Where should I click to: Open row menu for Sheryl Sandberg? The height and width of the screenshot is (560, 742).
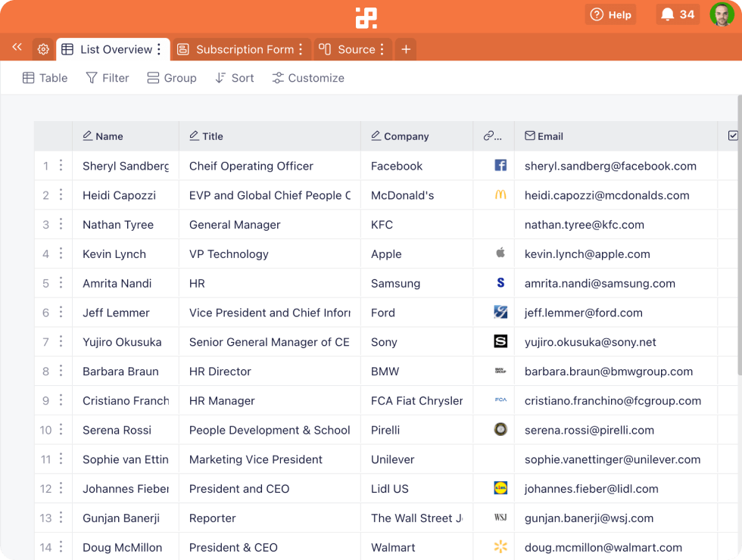point(61,166)
